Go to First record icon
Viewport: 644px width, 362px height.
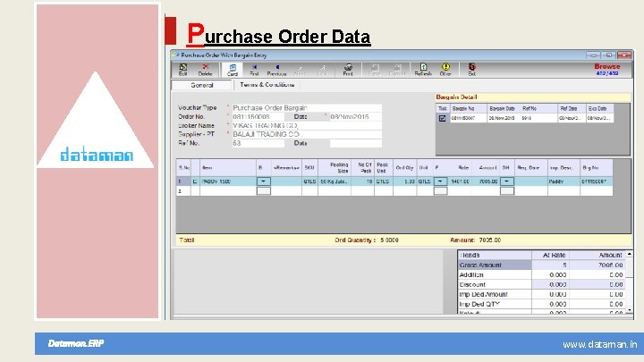[x=254, y=70]
